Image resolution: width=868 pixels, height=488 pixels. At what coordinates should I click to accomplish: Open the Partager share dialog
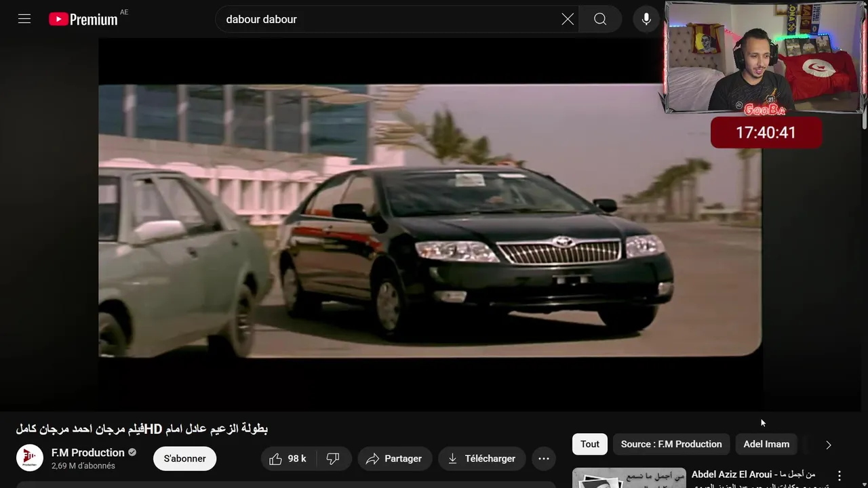pyautogui.click(x=395, y=458)
